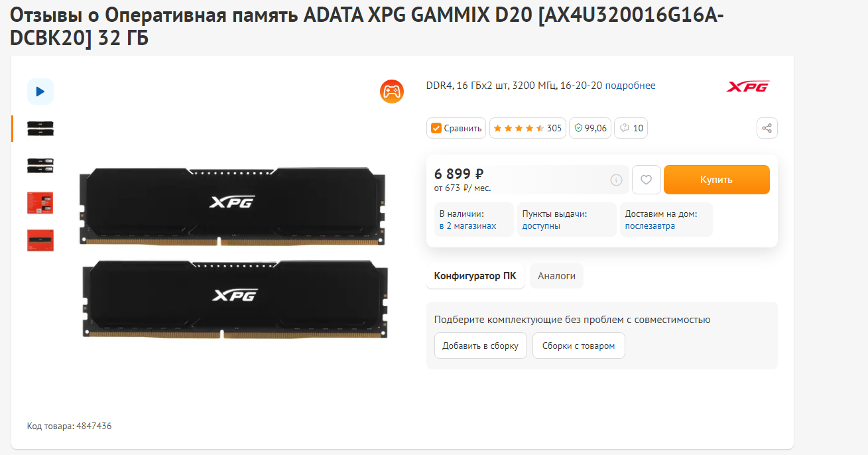Select Конфигуратор ПК tab
The width and height of the screenshot is (868, 455).
475,276
